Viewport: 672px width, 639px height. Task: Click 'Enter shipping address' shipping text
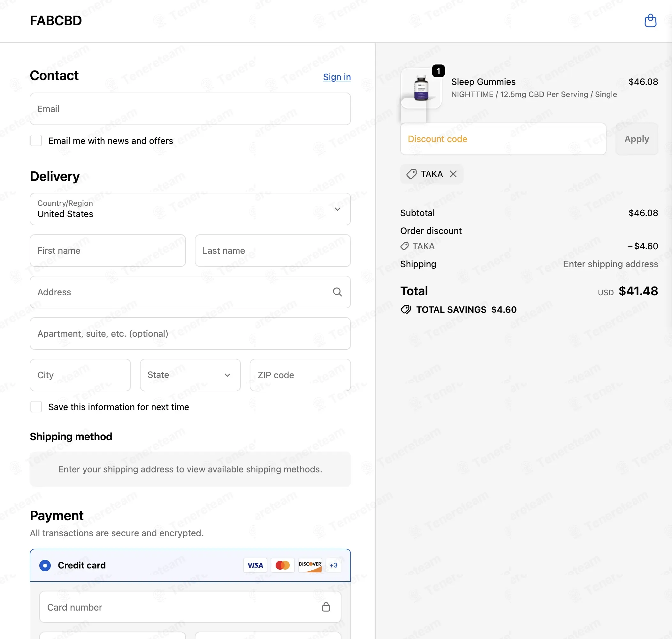tap(611, 264)
